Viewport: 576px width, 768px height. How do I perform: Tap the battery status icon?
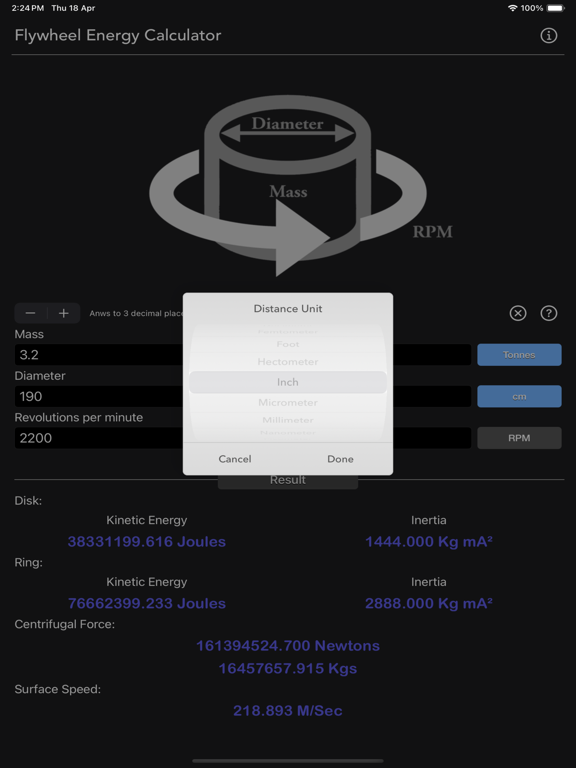(556, 8)
